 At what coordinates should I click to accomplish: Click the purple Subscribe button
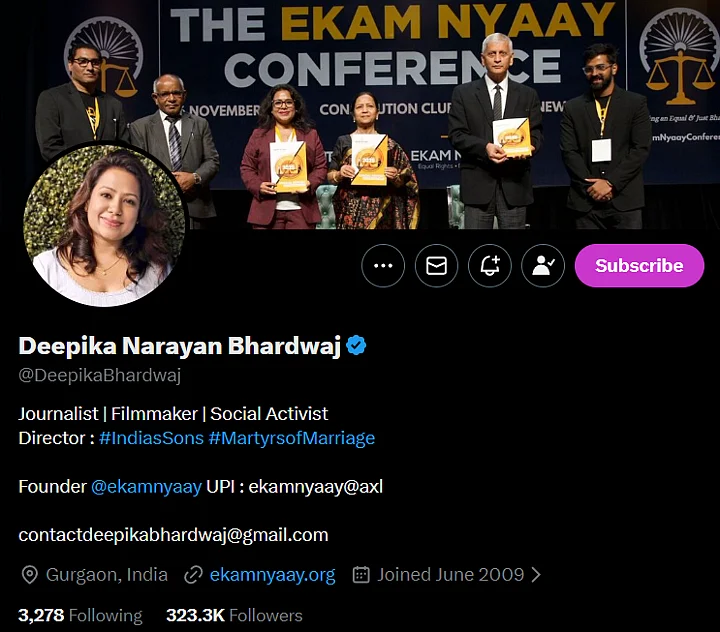click(x=639, y=265)
